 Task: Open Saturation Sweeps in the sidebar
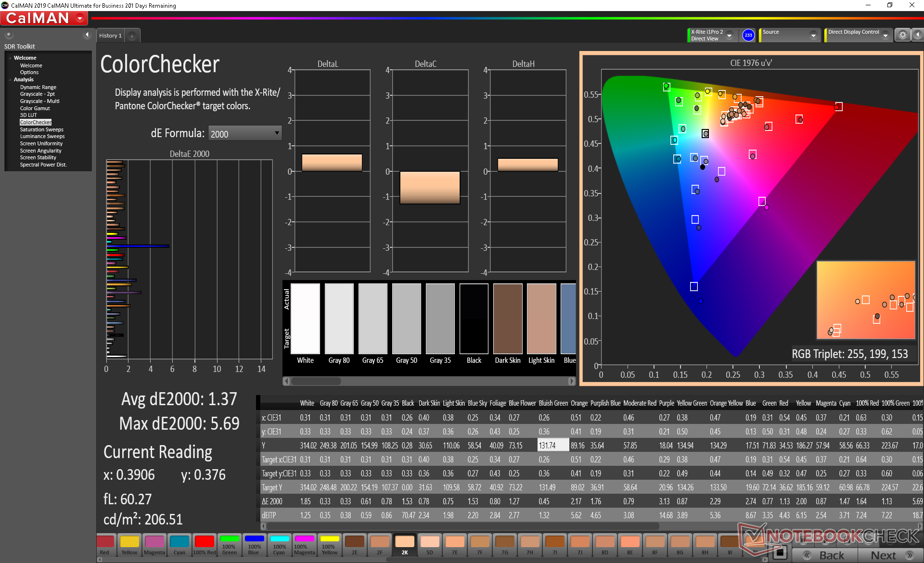point(41,129)
